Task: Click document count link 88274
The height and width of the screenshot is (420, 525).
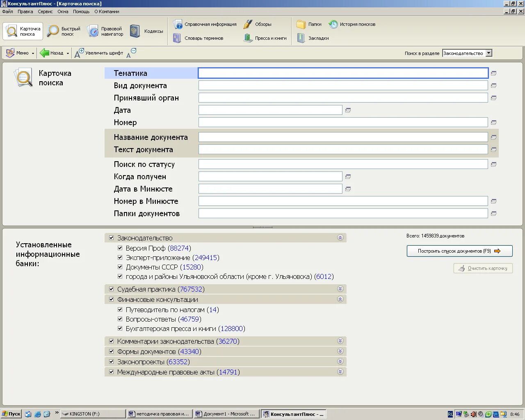Action: click(179, 248)
